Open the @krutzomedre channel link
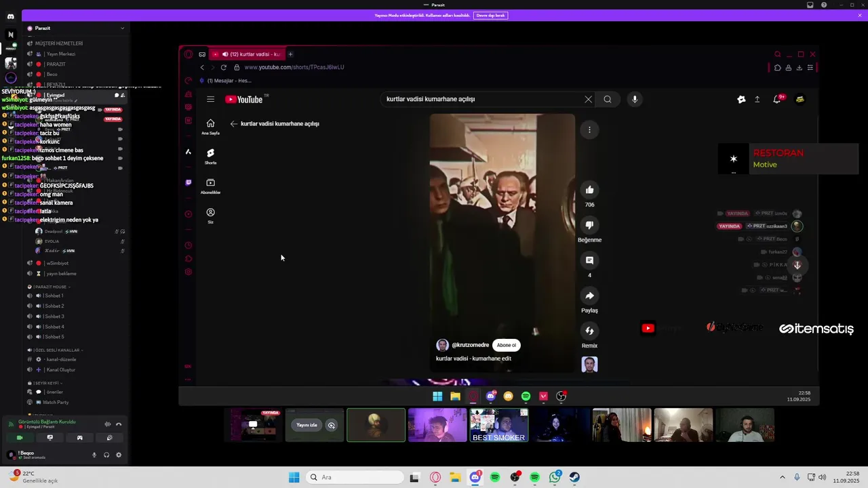868x488 pixels. [x=470, y=345]
